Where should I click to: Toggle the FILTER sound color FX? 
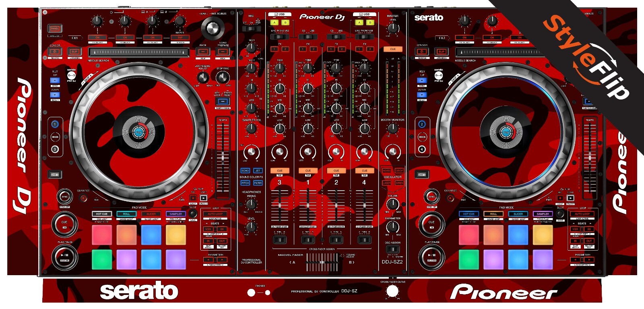tap(258, 183)
